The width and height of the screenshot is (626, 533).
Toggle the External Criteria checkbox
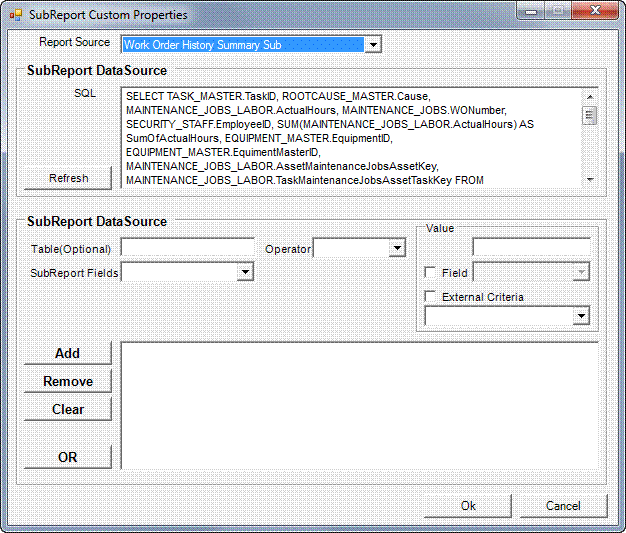pyautogui.click(x=430, y=297)
